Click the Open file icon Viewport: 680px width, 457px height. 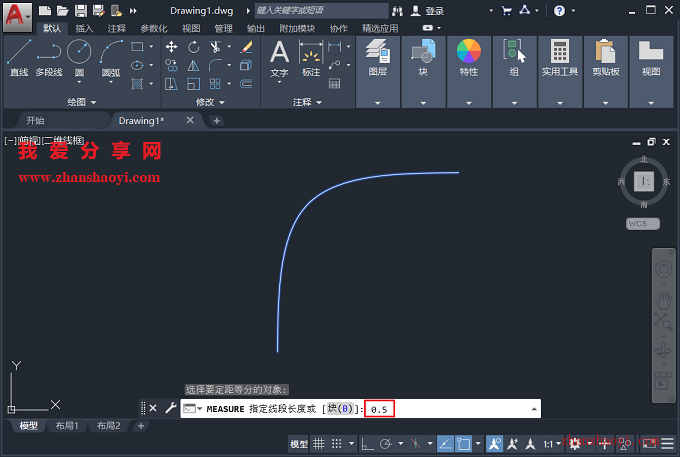point(63,11)
